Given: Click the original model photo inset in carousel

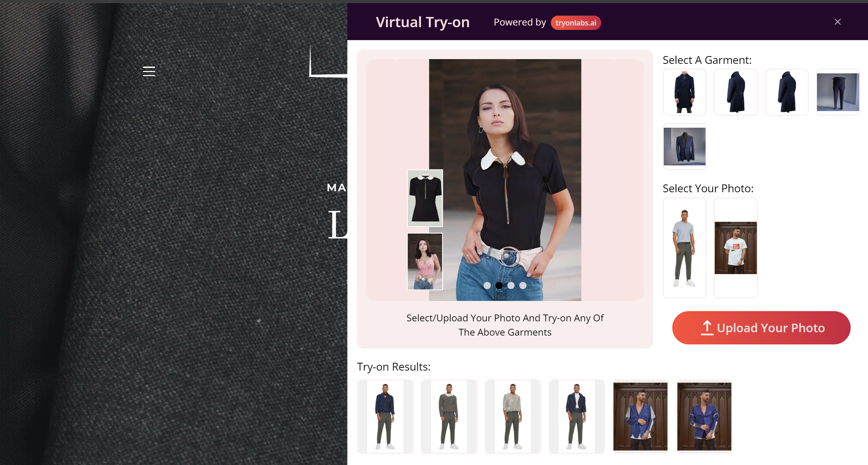Looking at the screenshot, I should pos(425,261).
